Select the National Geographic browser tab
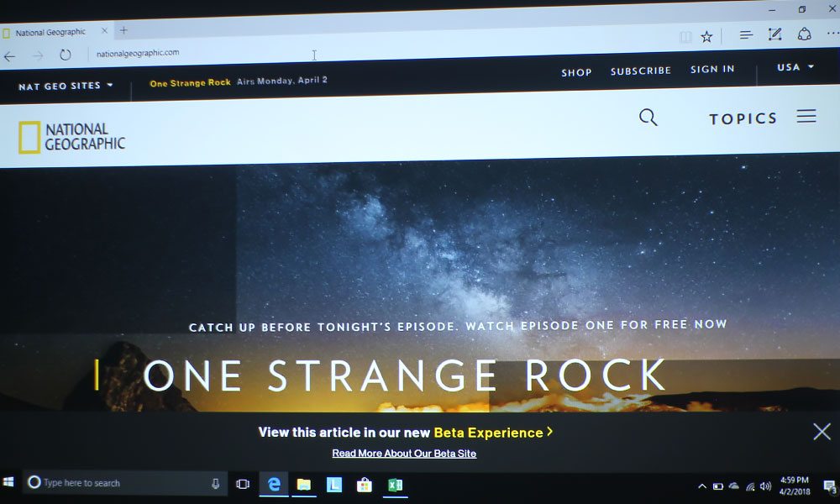 point(56,32)
